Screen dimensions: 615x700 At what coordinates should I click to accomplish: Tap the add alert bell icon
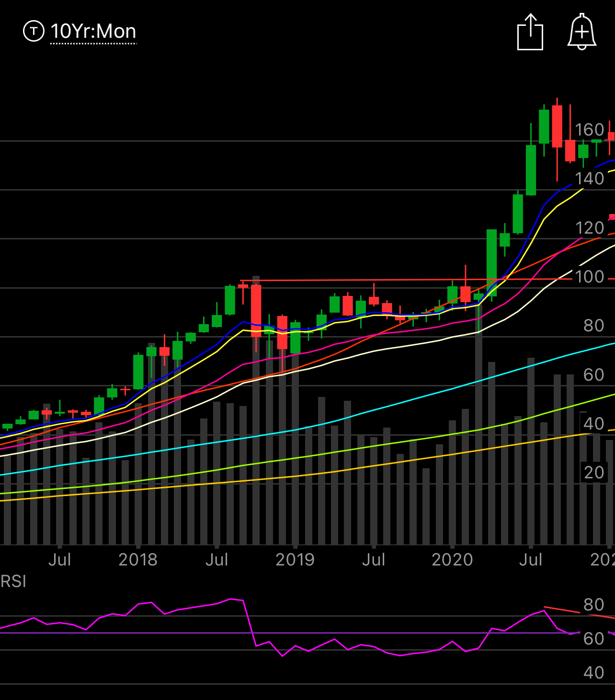(x=582, y=32)
